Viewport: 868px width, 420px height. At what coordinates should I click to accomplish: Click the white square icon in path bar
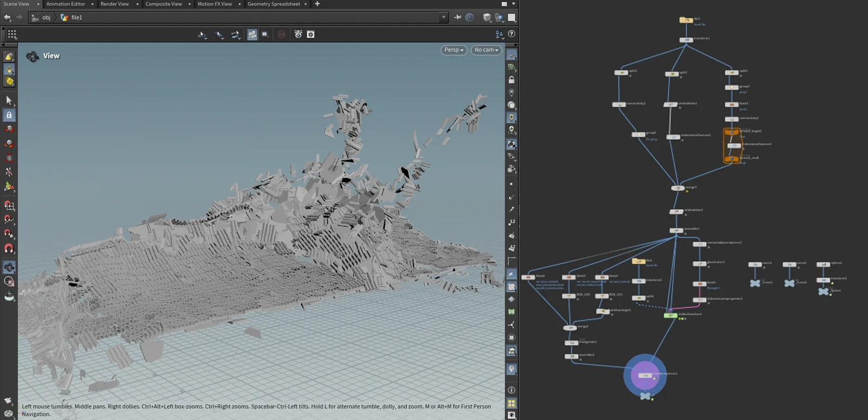click(512, 17)
